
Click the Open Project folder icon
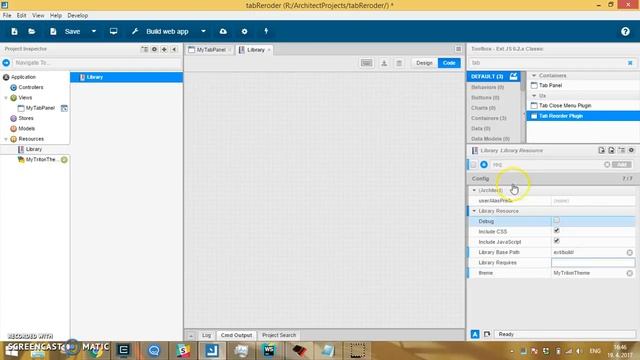pyautogui.click(x=32, y=31)
